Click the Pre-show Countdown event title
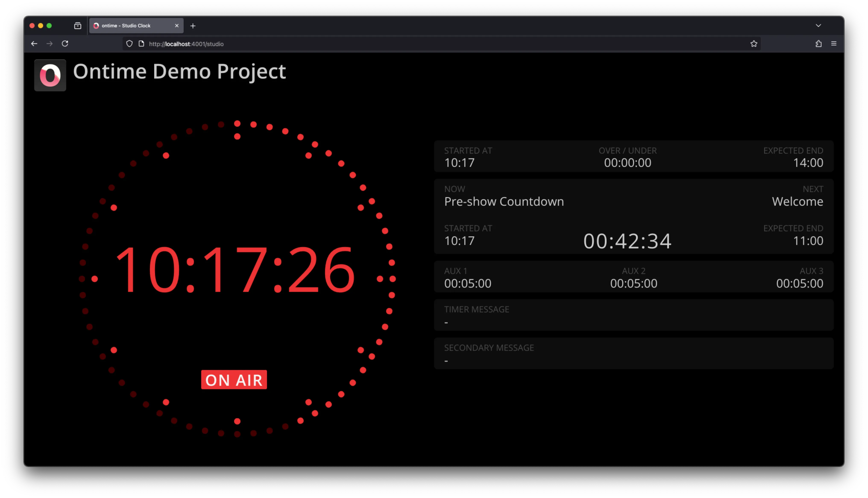 (504, 201)
